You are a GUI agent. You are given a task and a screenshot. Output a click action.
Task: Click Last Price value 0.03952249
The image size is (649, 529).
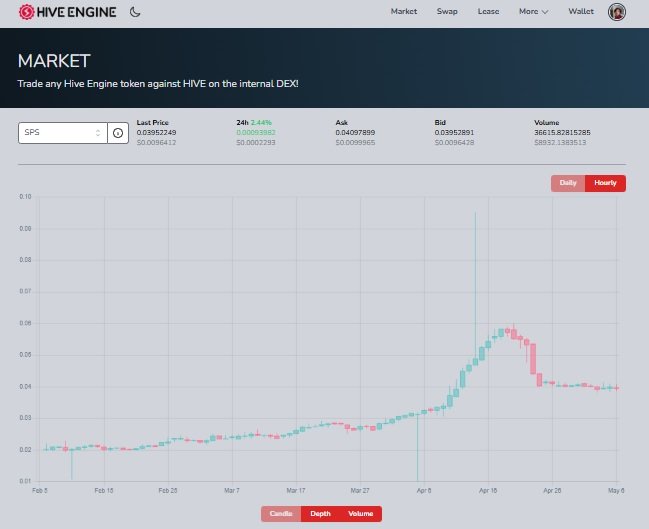click(x=156, y=132)
